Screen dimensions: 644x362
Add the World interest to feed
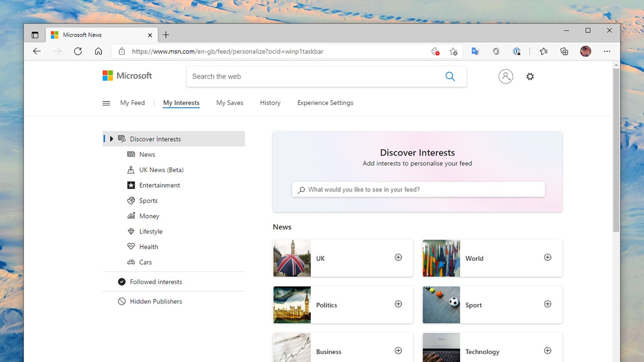pyautogui.click(x=547, y=257)
